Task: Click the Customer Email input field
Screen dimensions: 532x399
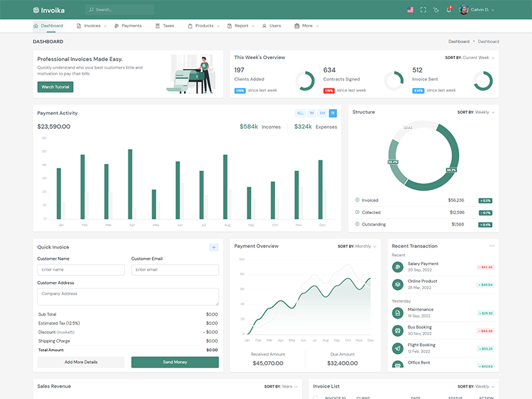Action: tap(175, 270)
